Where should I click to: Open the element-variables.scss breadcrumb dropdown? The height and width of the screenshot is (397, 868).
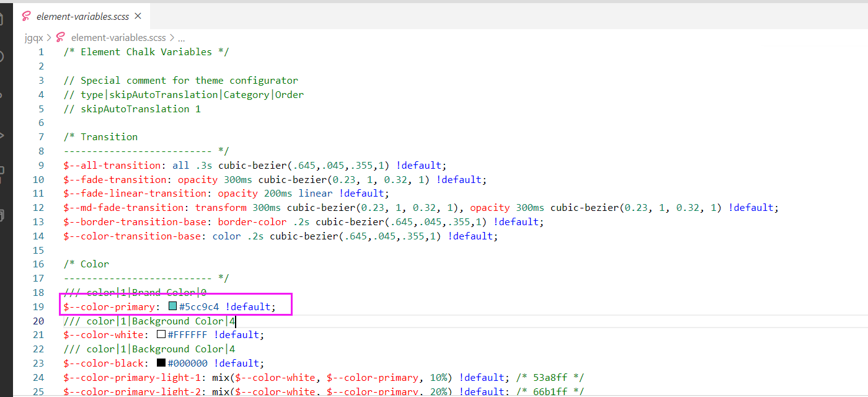118,37
